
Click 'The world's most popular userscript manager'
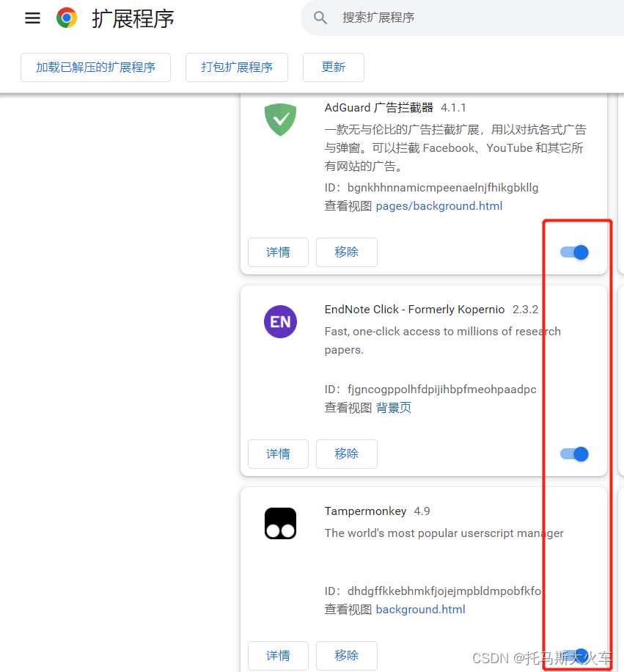[444, 533]
